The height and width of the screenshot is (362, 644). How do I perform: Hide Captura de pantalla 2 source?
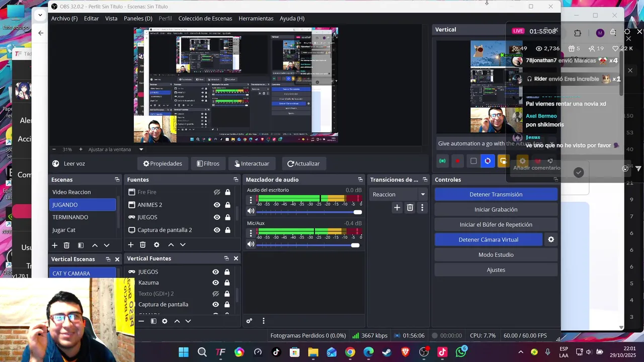[x=217, y=230]
